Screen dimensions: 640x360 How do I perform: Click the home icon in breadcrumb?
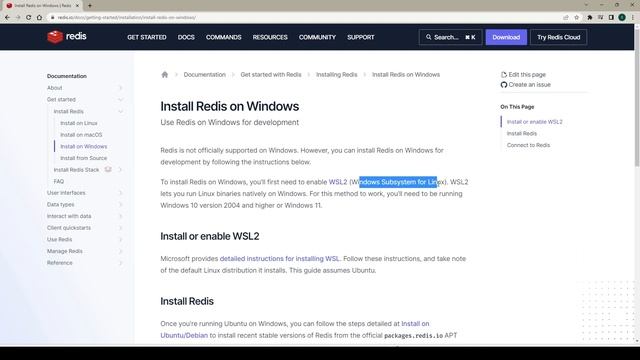pyautogui.click(x=164, y=75)
